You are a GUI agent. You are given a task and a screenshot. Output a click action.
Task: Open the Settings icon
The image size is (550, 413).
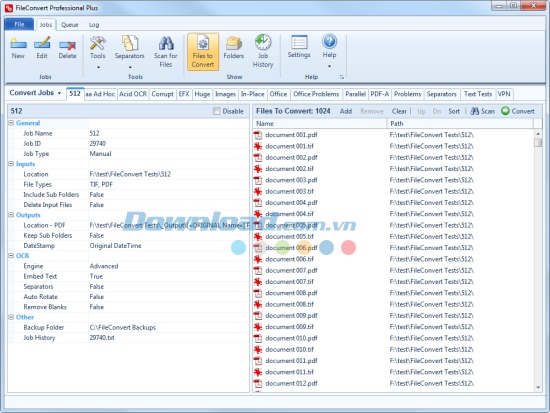point(299,42)
